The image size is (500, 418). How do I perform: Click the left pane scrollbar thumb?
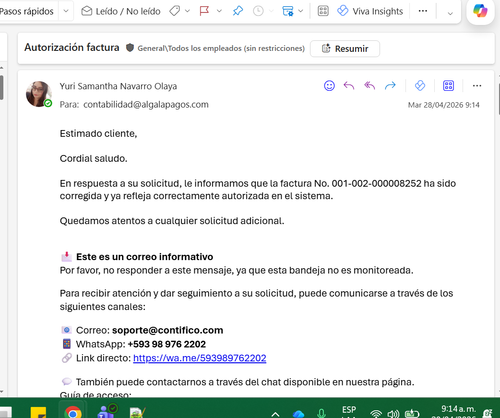pyautogui.click(x=2, y=87)
